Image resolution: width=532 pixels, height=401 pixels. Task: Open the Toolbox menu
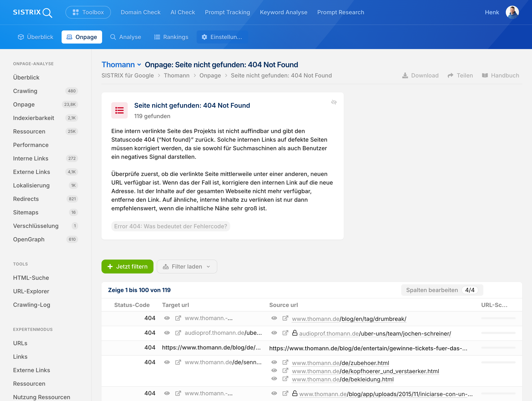coord(88,12)
